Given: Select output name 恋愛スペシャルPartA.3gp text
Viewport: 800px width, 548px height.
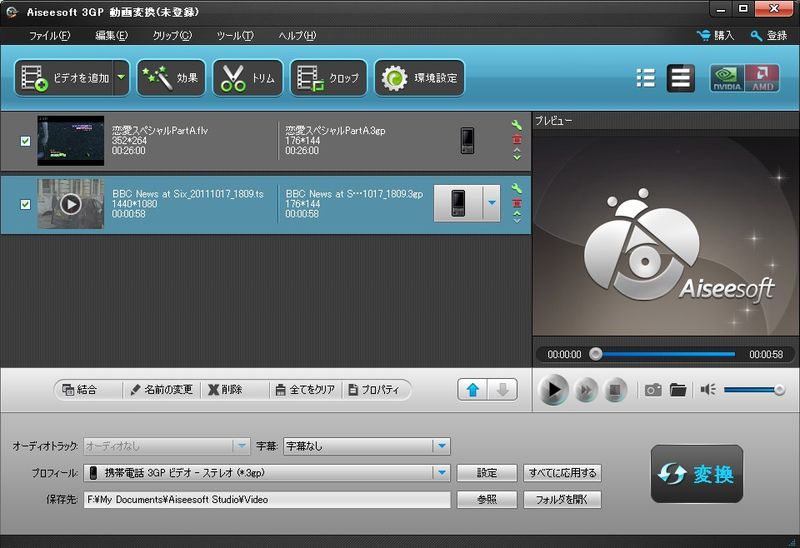Looking at the screenshot, I should point(335,131).
